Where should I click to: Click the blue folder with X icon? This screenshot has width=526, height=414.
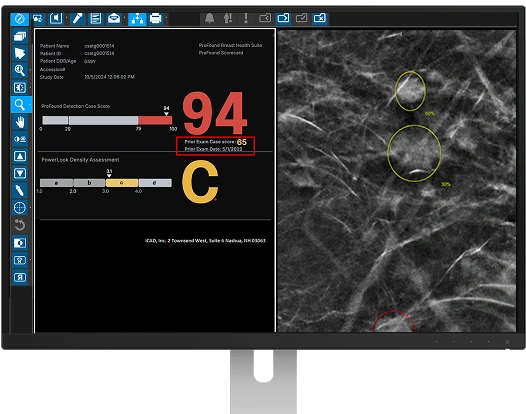tap(320, 18)
